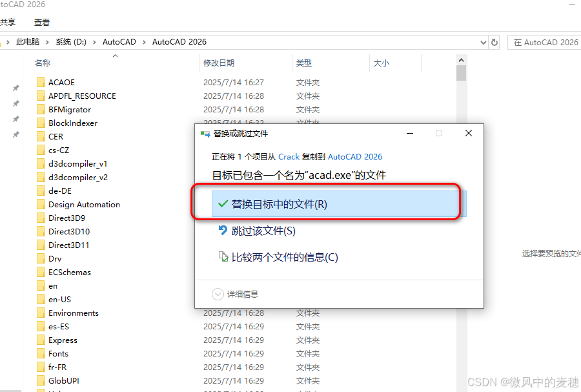Select the BFMigrator folder icon
This screenshot has height=392, width=581.
point(41,109)
